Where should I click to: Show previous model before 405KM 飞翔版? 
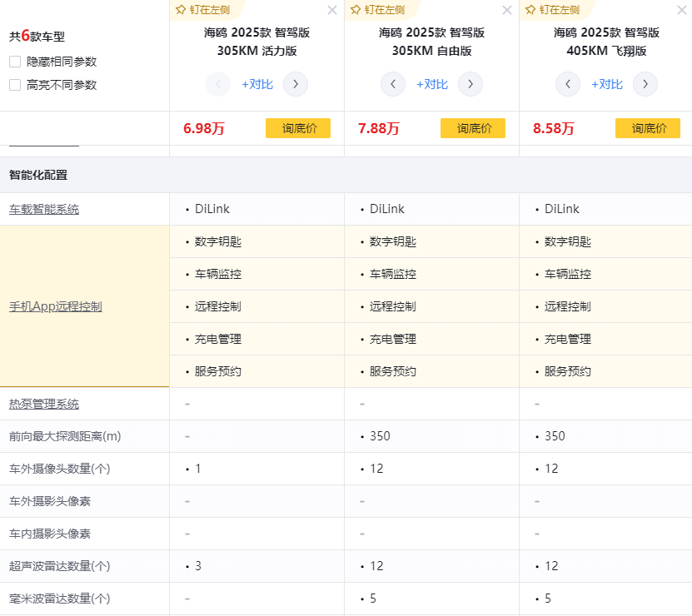coord(568,84)
